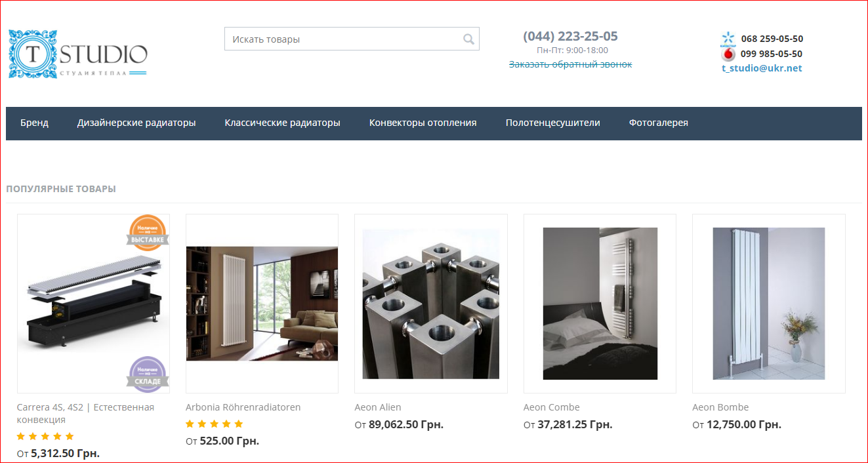Click the Kyivstar operator icon
The image size is (868, 463).
pyautogui.click(x=728, y=39)
